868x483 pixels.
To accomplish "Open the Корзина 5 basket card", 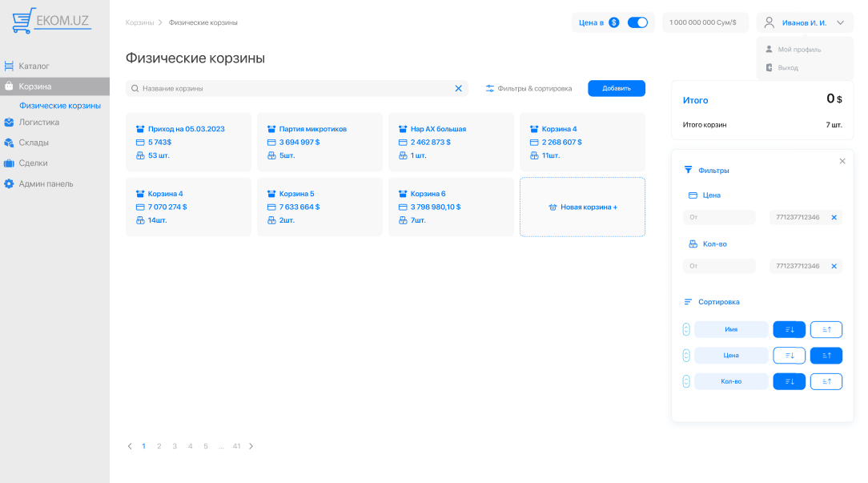I will click(319, 207).
